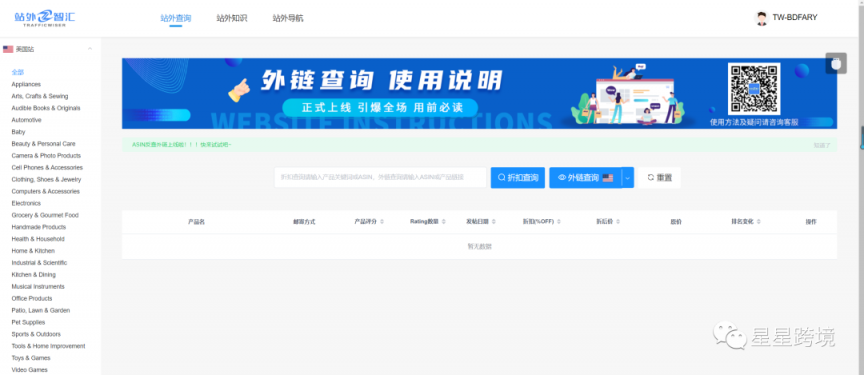Viewport: 864px width, 375px height.
Task: Click the QR code in the banner
Action: 754,89
